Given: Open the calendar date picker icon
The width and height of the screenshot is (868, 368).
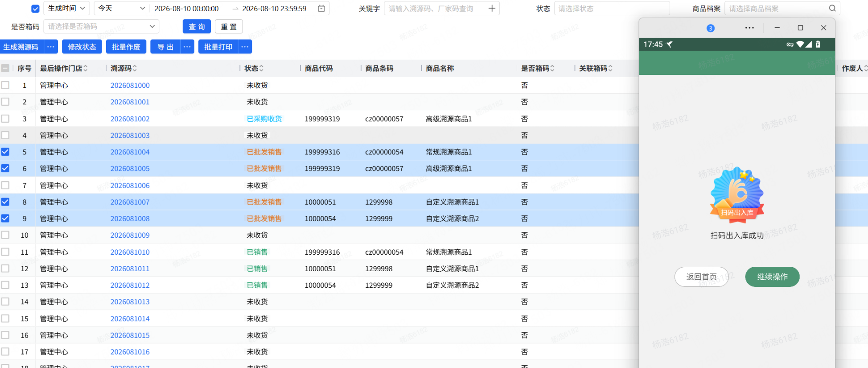Looking at the screenshot, I should (x=321, y=8).
